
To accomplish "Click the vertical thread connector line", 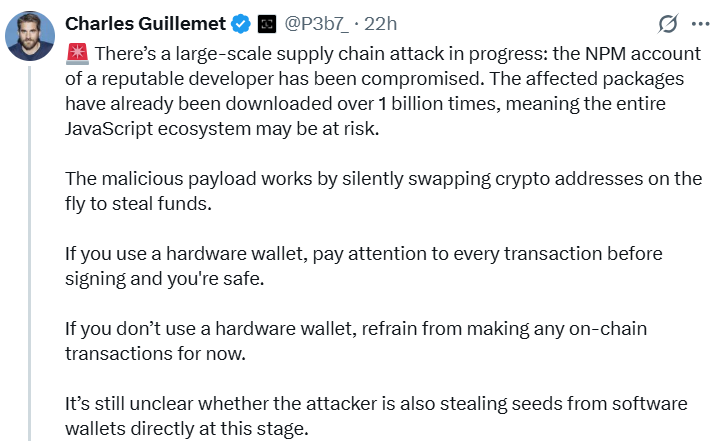I will tap(30, 253).
